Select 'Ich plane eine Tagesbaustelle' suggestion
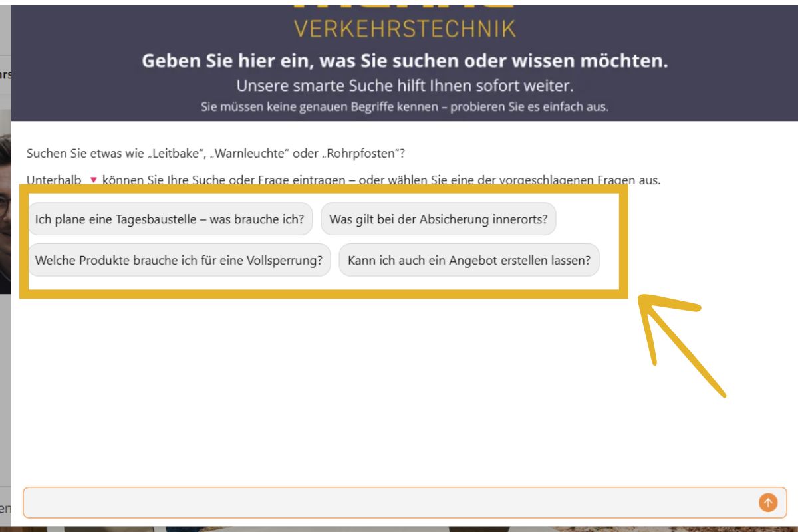Screen dimensions: 798x532 [170, 219]
